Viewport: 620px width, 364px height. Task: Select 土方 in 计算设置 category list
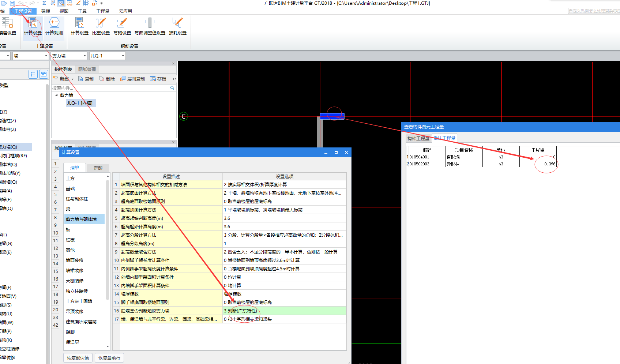pyautogui.click(x=70, y=179)
